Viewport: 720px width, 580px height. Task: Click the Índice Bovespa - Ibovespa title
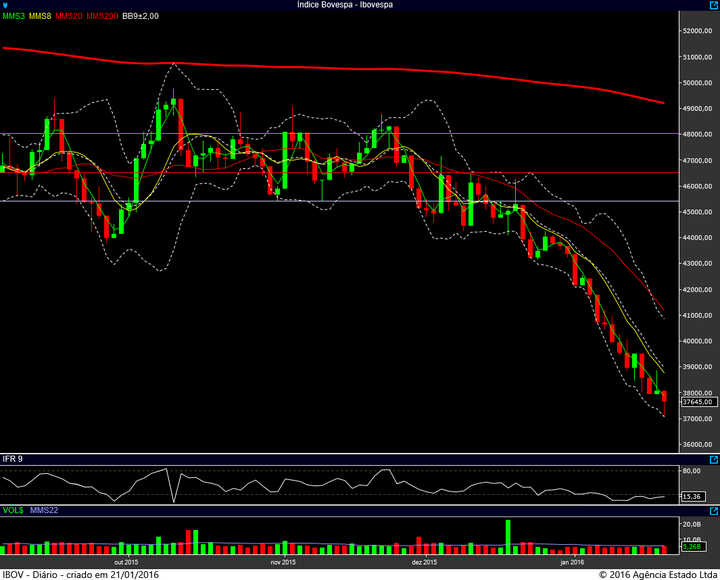click(345, 5)
